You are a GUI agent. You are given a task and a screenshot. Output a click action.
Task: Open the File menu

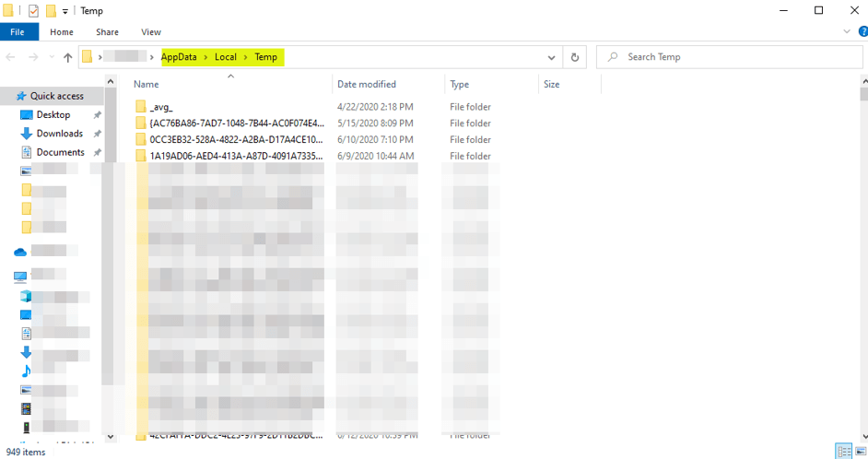click(18, 32)
